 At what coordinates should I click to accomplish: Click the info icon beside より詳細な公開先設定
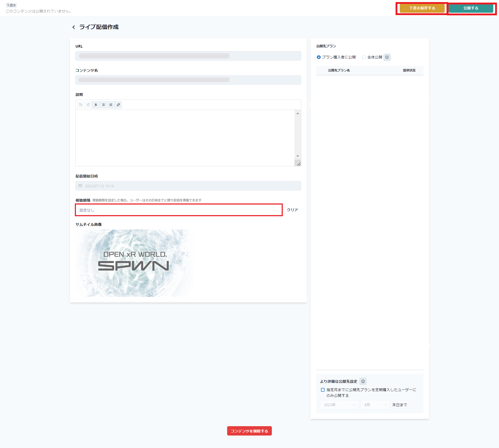[x=363, y=381]
